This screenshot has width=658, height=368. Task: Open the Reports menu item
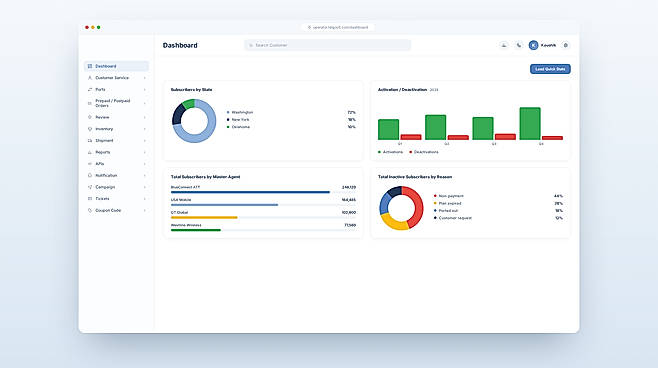click(x=116, y=152)
